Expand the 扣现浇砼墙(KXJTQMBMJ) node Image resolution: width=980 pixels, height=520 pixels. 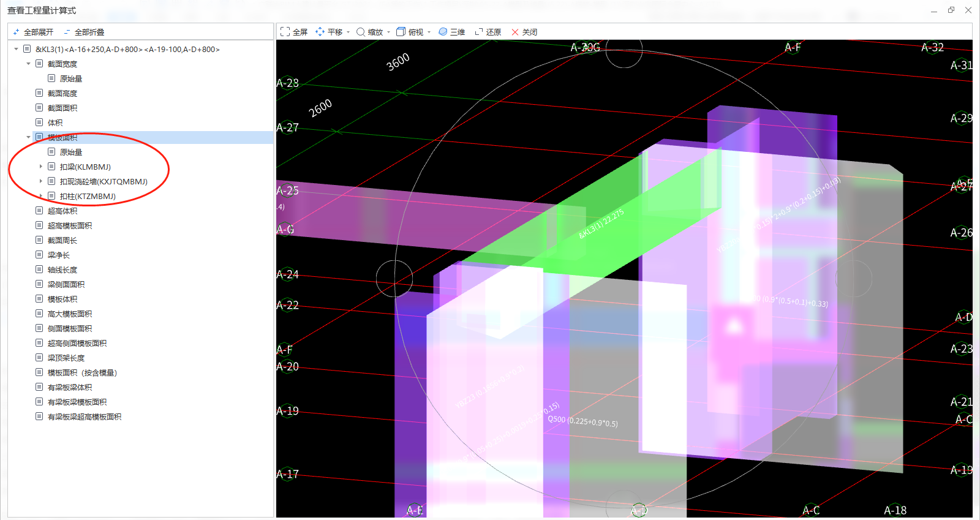pos(40,181)
